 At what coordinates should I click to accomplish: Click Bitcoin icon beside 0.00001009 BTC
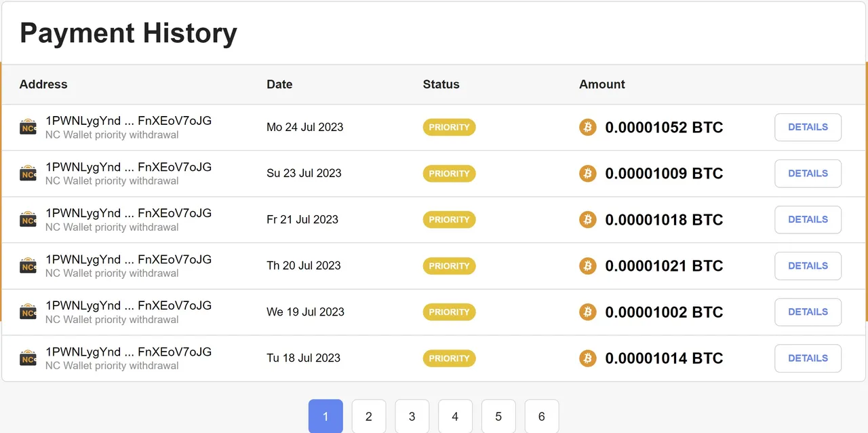[x=587, y=173]
